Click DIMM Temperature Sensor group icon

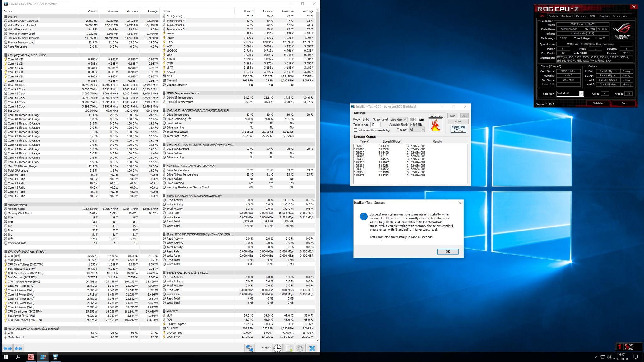(164, 93)
